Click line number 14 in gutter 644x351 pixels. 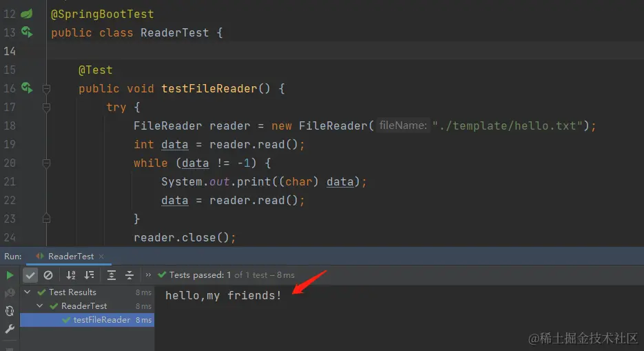click(10, 52)
